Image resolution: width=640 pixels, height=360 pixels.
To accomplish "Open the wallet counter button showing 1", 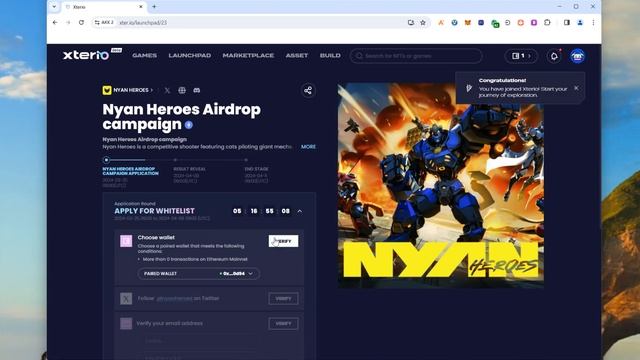I will (x=521, y=56).
